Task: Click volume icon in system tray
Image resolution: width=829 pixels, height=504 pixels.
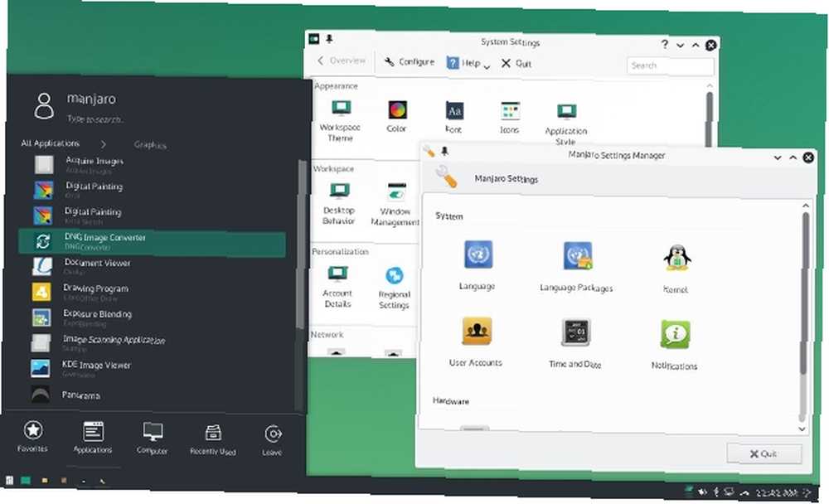Action: pyautogui.click(x=703, y=492)
